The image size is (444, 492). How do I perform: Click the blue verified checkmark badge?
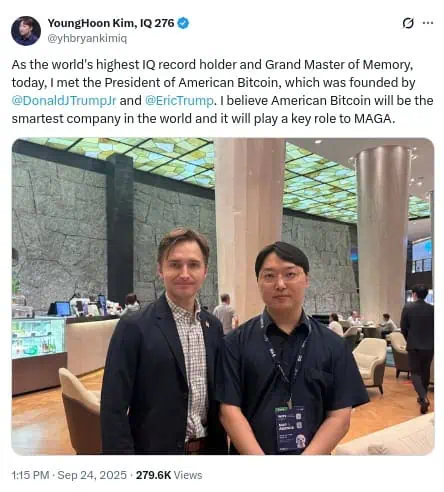point(183,23)
